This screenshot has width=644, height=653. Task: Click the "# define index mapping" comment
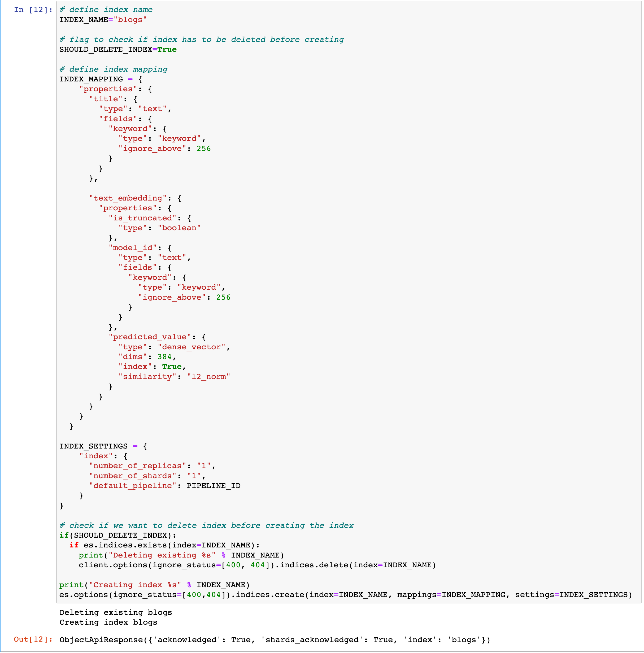coord(113,69)
